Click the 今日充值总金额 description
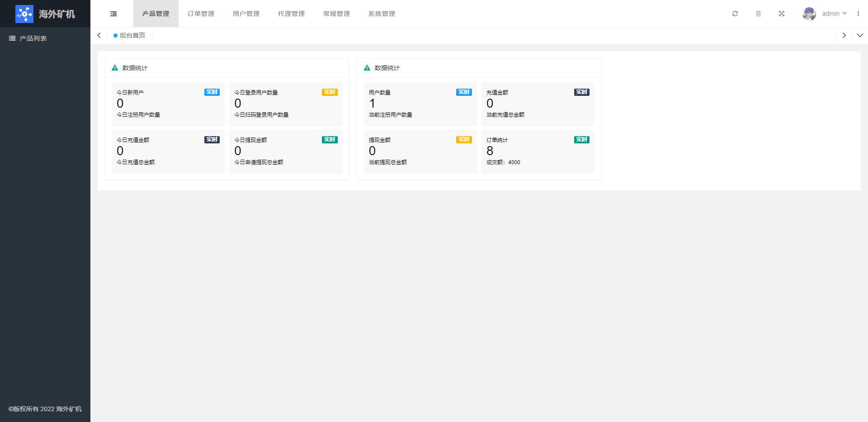Screen dimensions: 868x422 tap(136, 162)
